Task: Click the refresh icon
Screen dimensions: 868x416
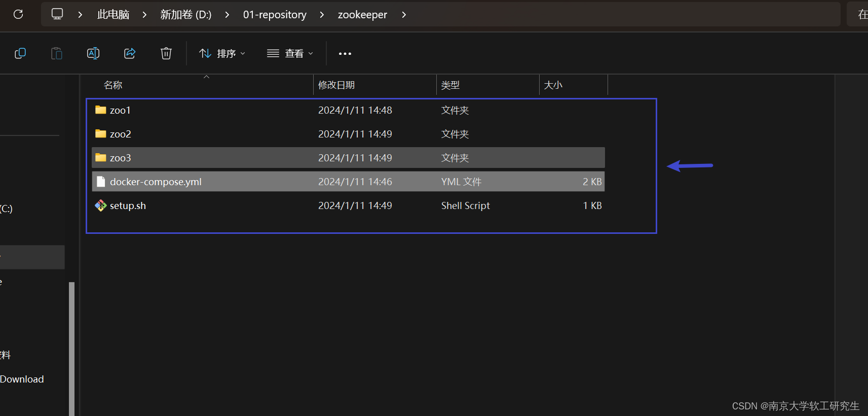Action: (18, 14)
